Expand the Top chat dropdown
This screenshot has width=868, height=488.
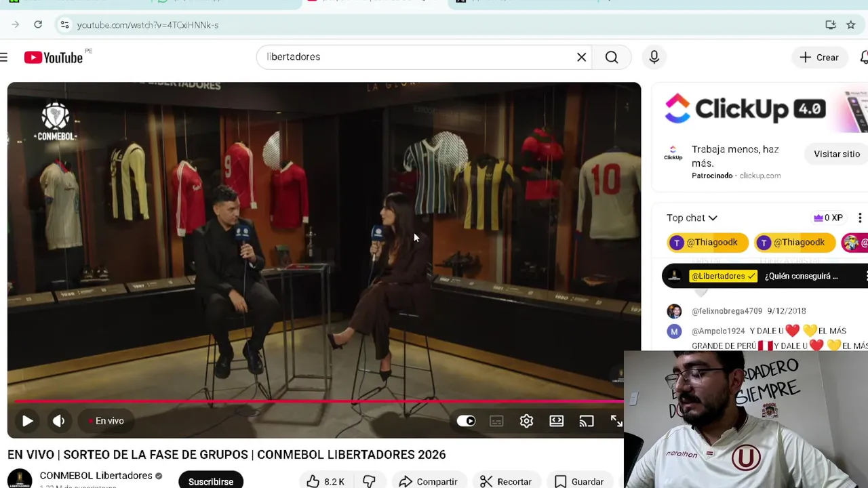[692, 218]
